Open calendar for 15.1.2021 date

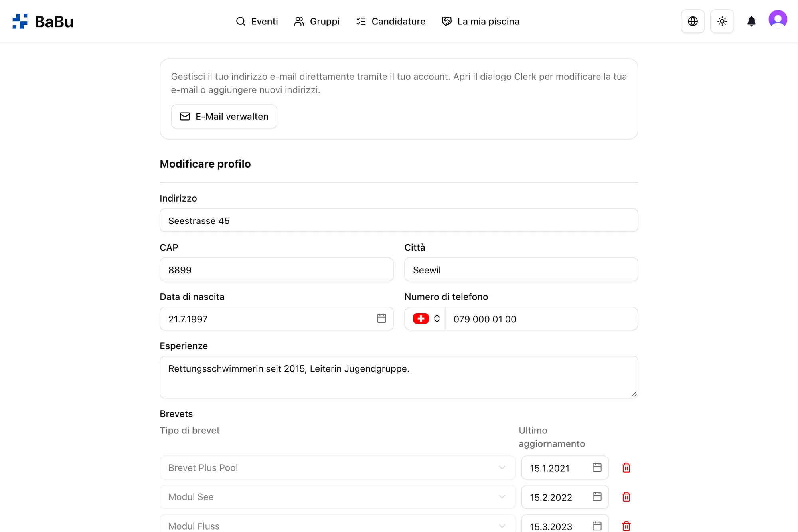point(597,467)
